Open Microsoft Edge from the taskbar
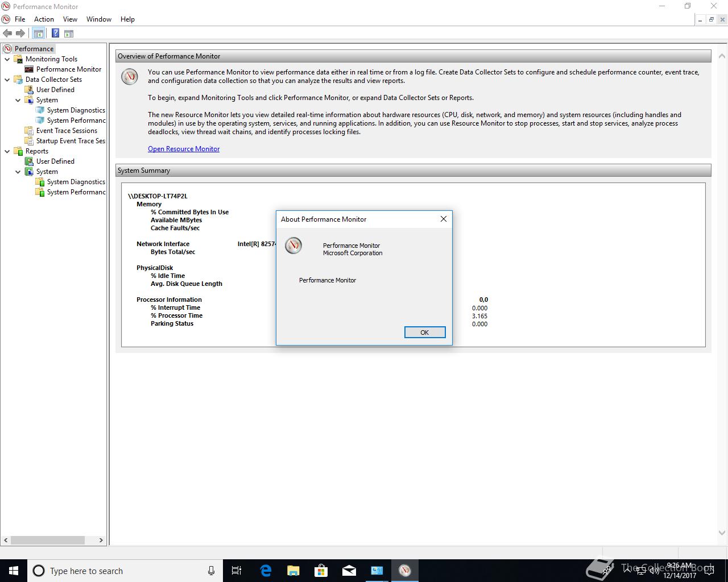This screenshot has width=728, height=582. (x=266, y=571)
